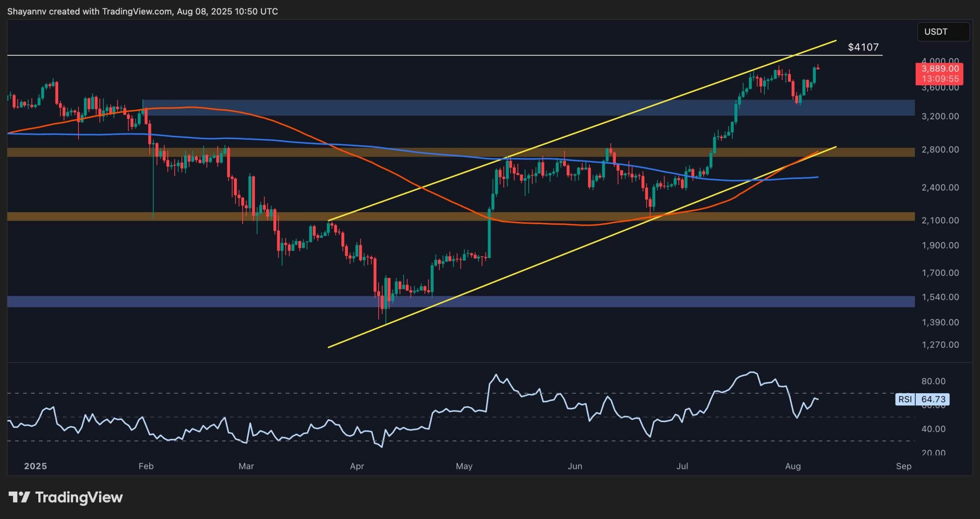Click the 1,700.00 price axis label

click(940, 273)
